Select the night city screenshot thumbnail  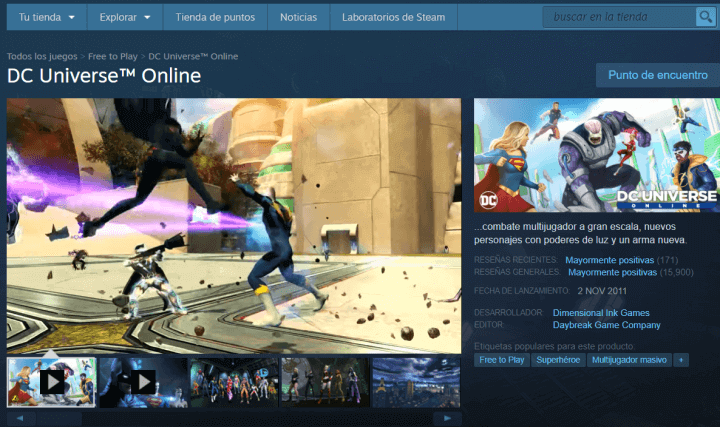[416, 382]
